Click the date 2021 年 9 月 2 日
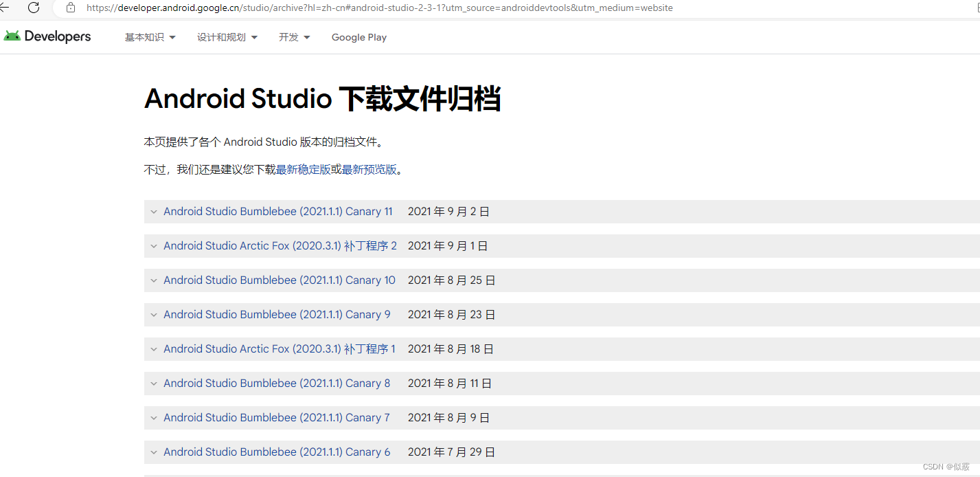This screenshot has height=477, width=980. (448, 212)
